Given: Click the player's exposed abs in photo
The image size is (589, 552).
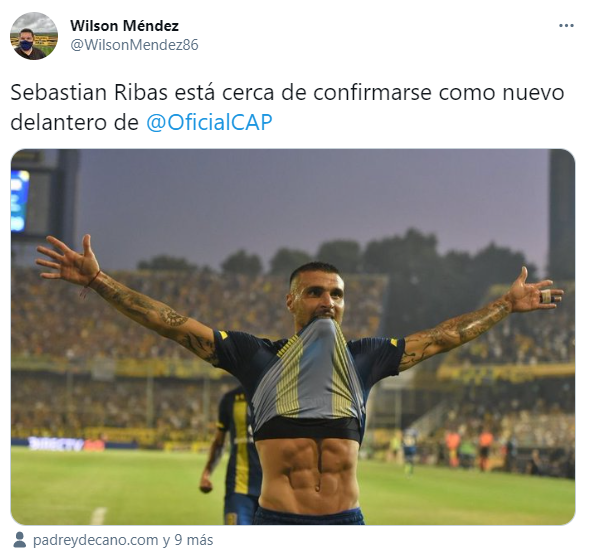Looking at the screenshot, I should [312, 473].
